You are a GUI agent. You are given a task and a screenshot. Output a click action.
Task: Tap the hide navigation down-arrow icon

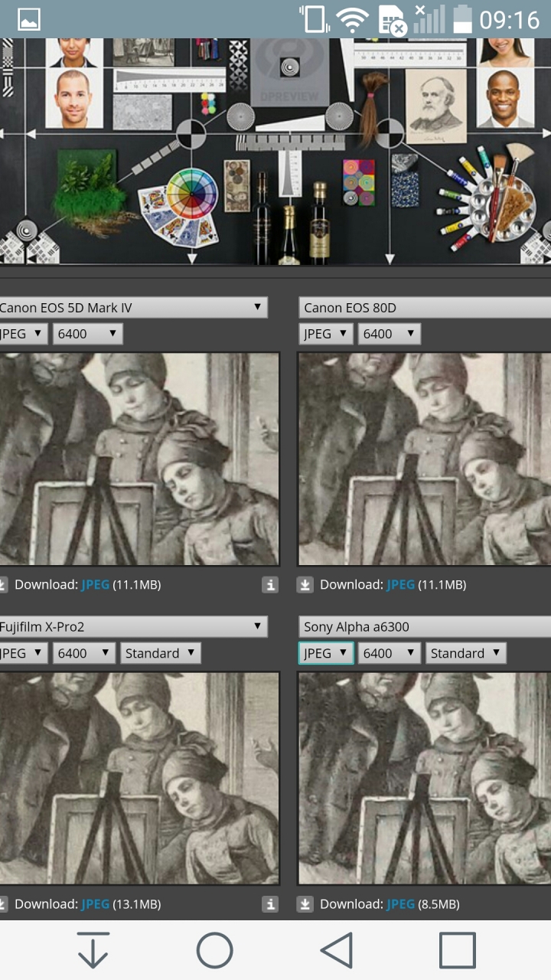tap(93, 950)
